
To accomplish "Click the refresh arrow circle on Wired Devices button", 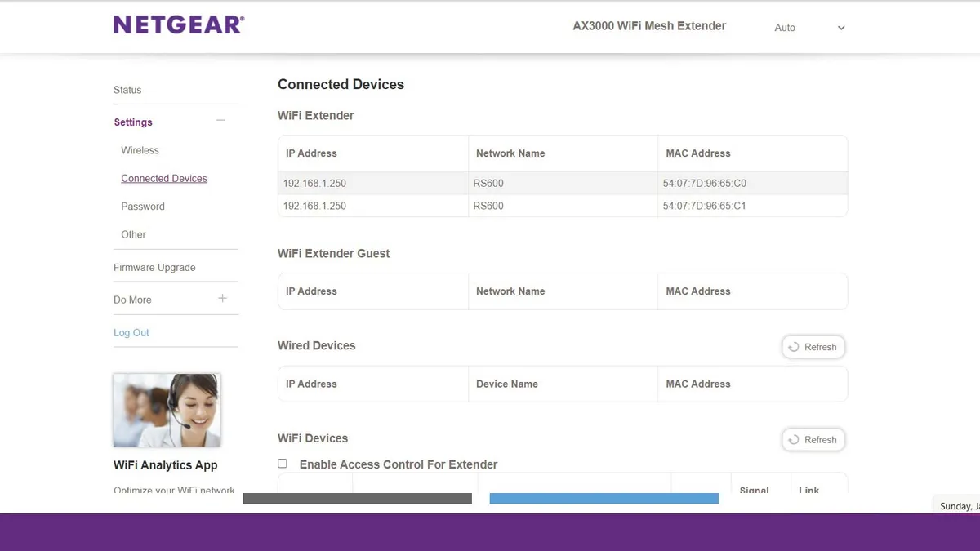I will pos(794,346).
